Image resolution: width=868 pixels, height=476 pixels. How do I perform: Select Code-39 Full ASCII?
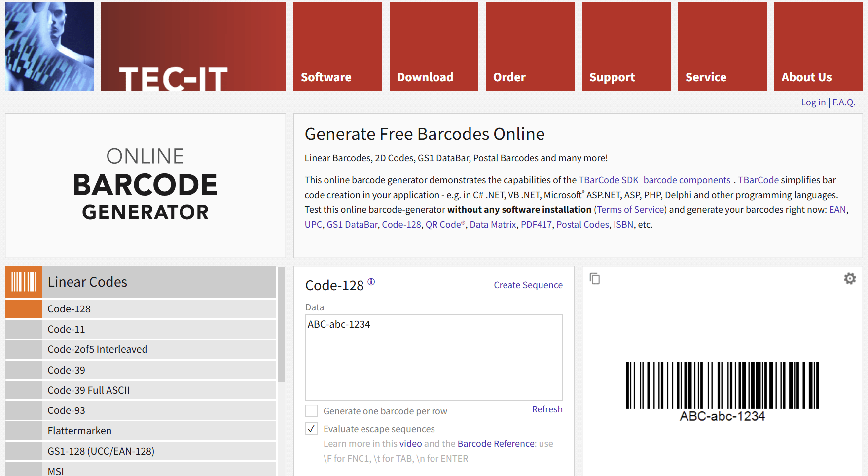pyautogui.click(x=141, y=390)
